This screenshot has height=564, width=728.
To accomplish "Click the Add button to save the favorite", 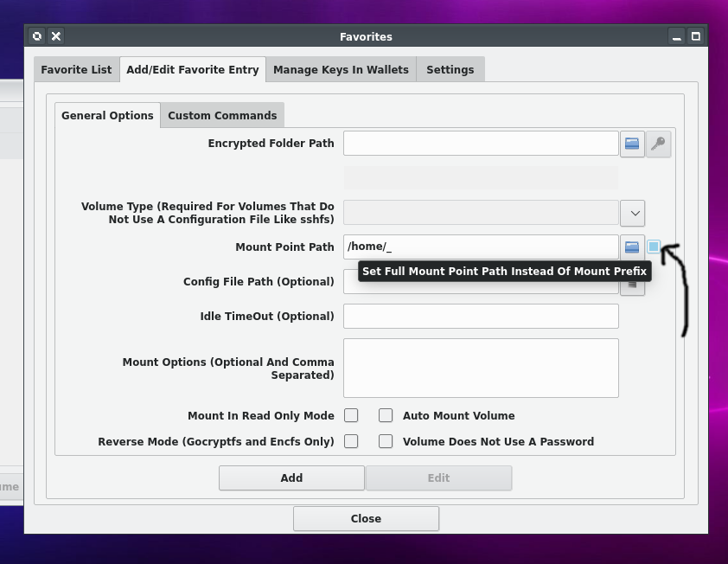I will pyautogui.click(x=291, y=477).
